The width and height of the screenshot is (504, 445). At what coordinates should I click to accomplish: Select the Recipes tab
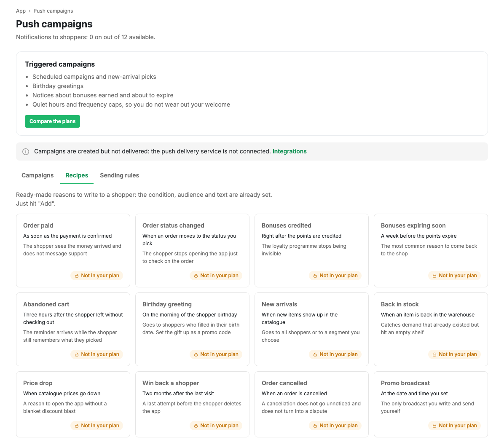click(77, 176)
